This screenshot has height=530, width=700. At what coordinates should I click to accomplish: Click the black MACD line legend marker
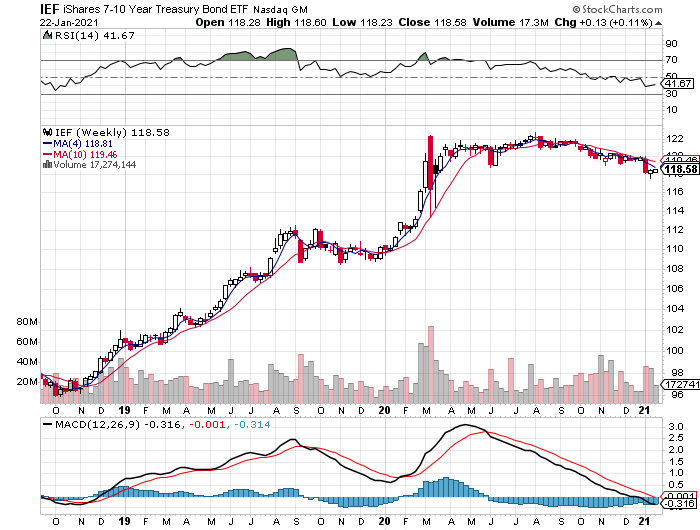tap(47, 425)
